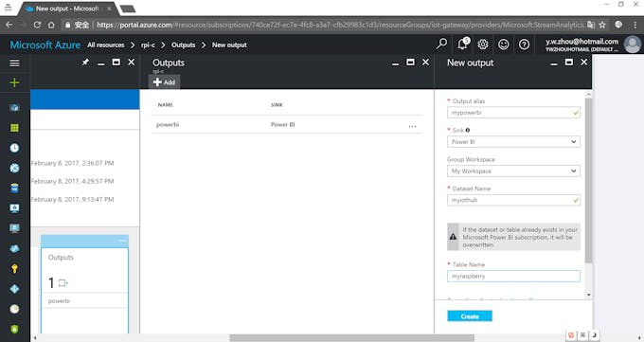
Task: Open the help question mark
Action: pyautogui.click(x=524, y=45)
